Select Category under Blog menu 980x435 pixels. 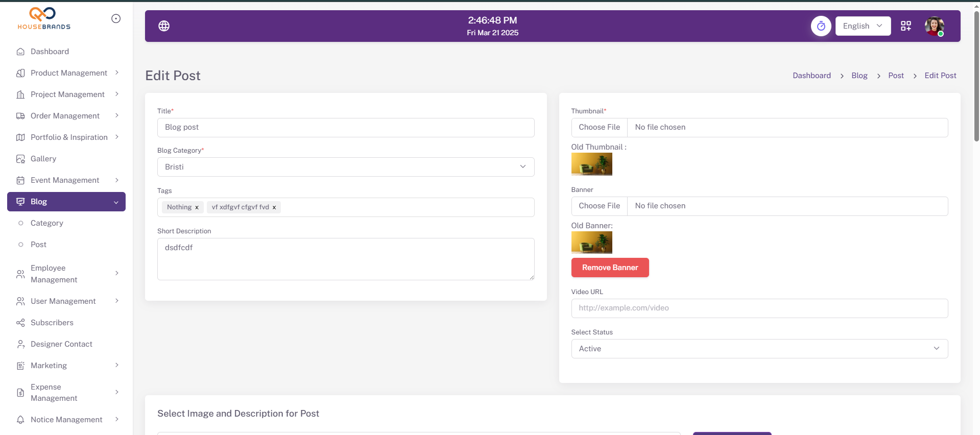(47, 223)
